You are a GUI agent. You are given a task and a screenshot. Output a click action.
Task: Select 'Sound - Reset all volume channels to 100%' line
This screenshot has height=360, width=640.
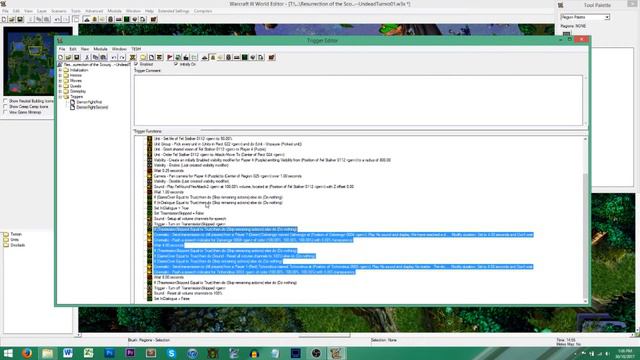(188, 293)
